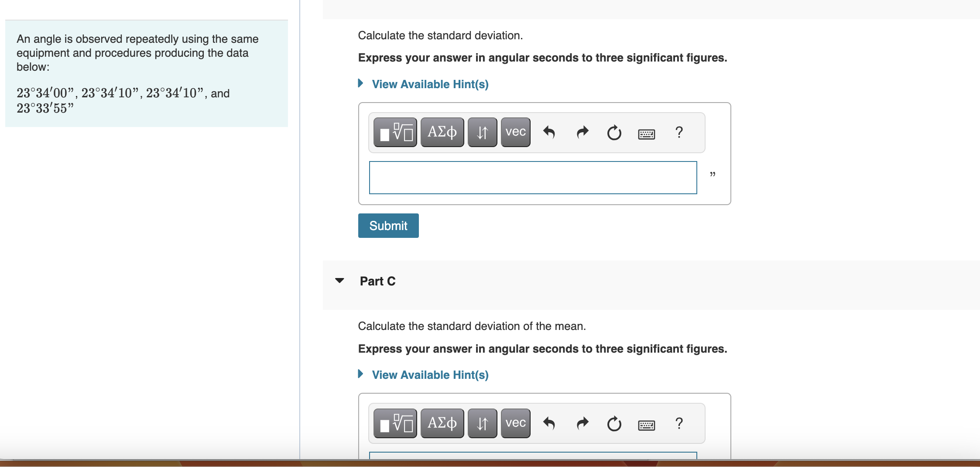The width and height of the screenshot is (980, 467).
Task: Open Greek symbols ΑΣφ menu in standard deviation toolbar
Action: [x=442, y=132]
